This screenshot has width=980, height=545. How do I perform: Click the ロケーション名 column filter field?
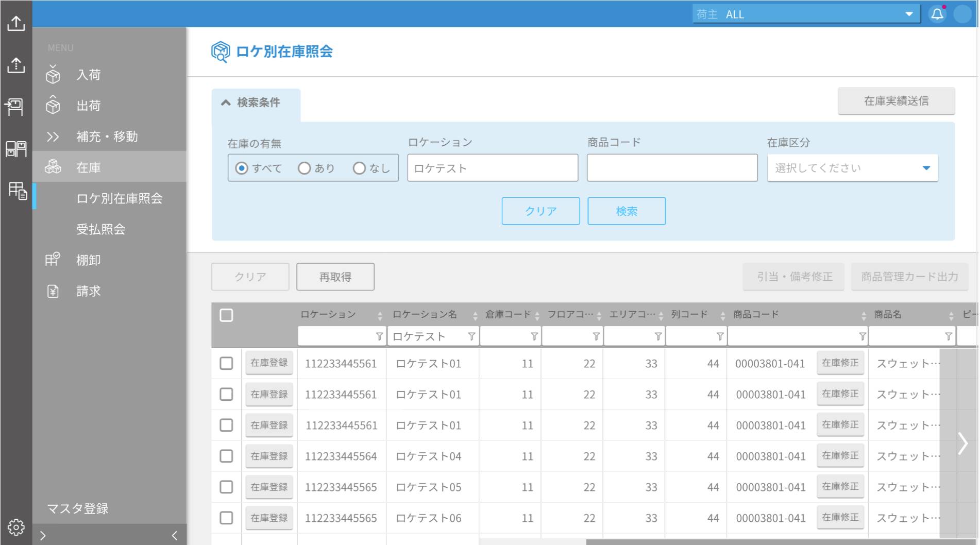pos(433,336)
